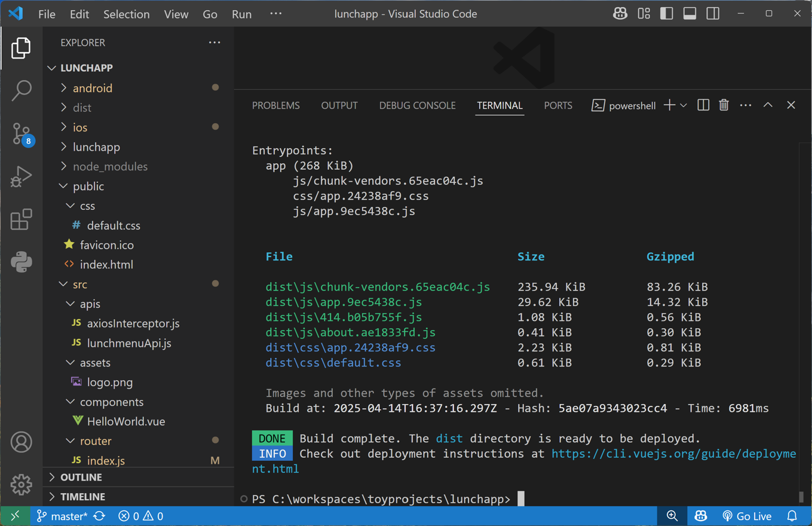Open the Extensions view icon
The image size is (812, 526).
point(21,219)
